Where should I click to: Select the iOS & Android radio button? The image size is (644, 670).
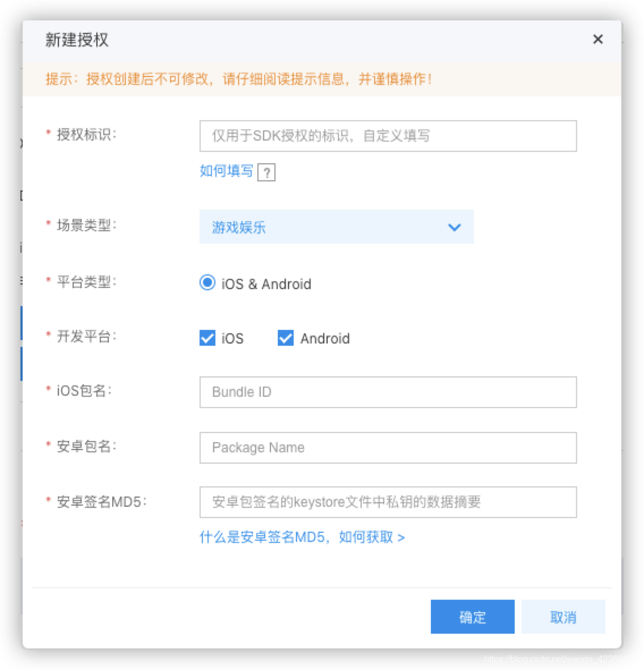[x=207, y=282]
